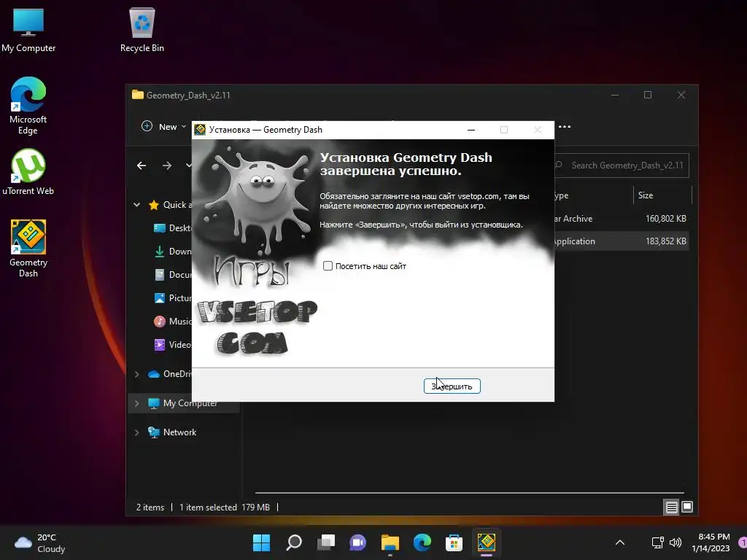Open Downloads in Quick access
Viewport: 747px width, 560px height.
tap(172, 252)
